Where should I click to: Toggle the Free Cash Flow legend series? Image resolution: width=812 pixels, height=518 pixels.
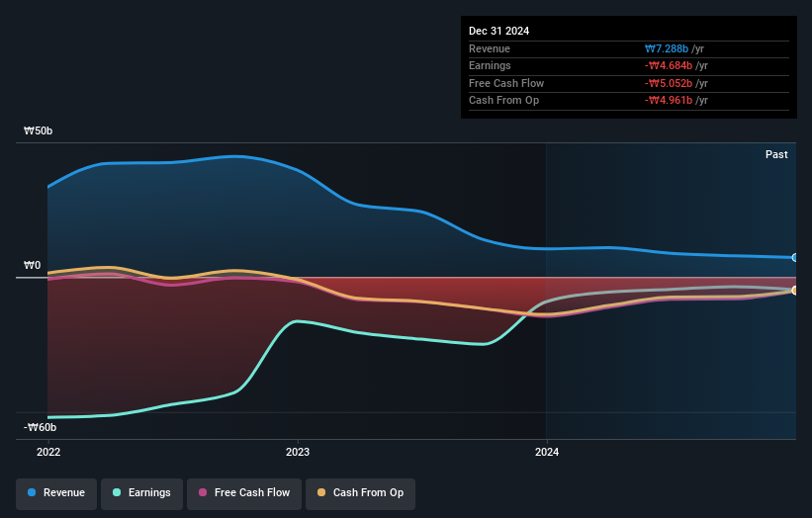[244, 493]
